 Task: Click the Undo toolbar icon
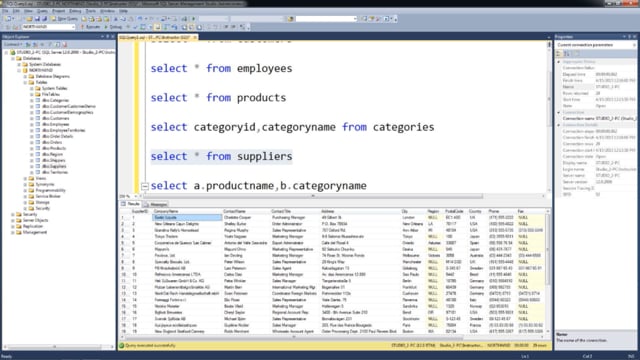click(140, 19)
